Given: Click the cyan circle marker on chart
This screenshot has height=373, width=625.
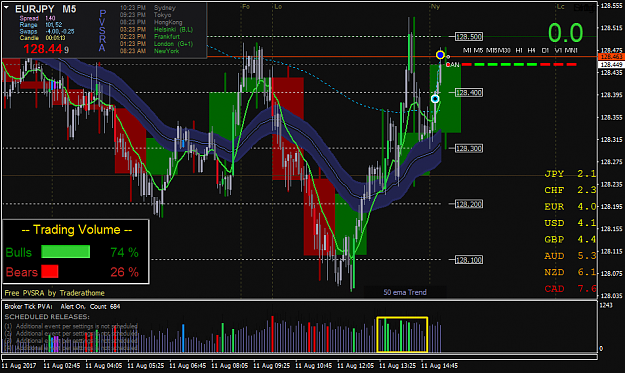Looking at the screenshot, I should [x=435, y=98].
